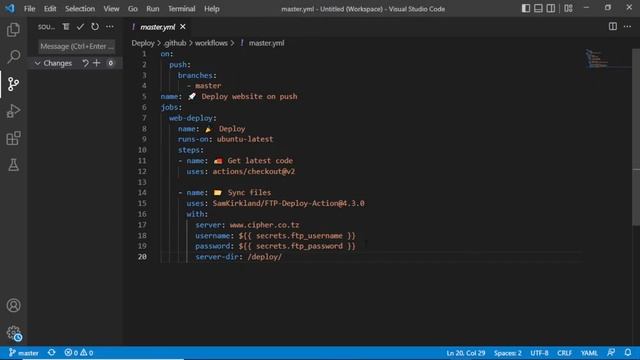The width and height of the screenshot is (640, 360).
Task: Click on 'actions/checkout@v2' text
Action: [x=253, y=171]
